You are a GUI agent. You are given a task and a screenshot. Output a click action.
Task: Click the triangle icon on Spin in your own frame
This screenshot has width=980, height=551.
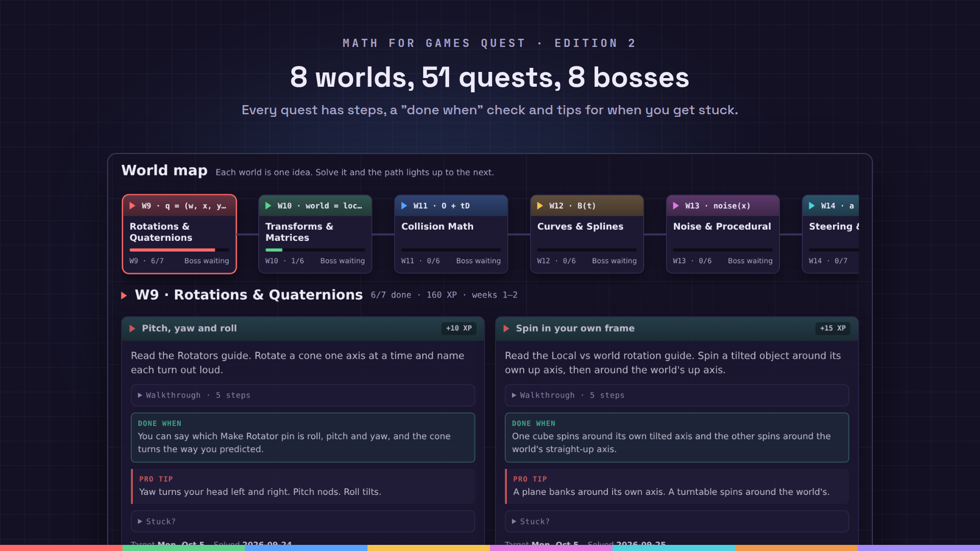pos(506,329)
